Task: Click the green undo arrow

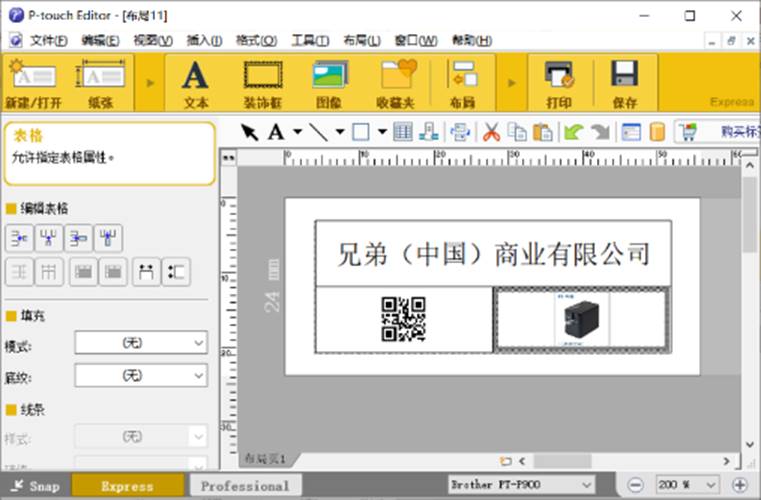Action: pos(573,132)
